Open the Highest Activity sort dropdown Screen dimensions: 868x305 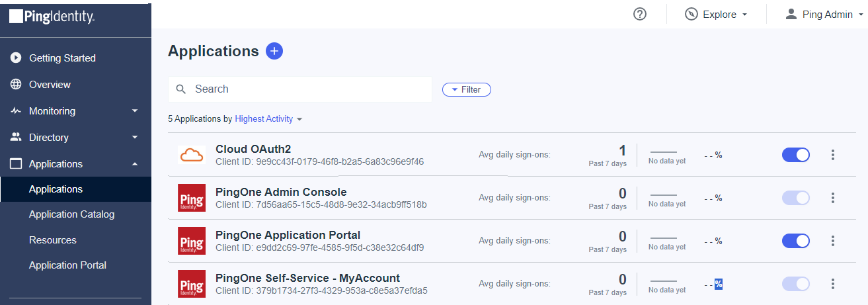coord(268,119)
